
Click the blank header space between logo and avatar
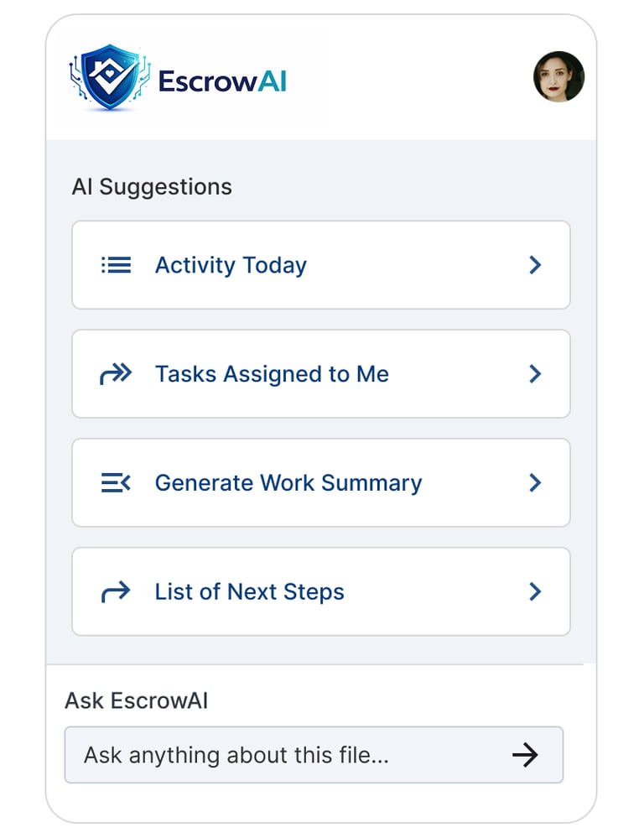pos(411,79)
